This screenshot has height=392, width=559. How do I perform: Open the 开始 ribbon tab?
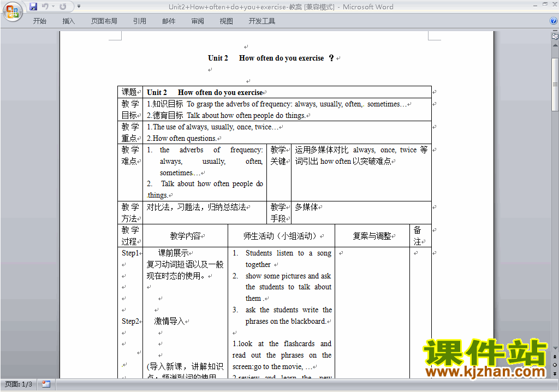coord(39,21)
